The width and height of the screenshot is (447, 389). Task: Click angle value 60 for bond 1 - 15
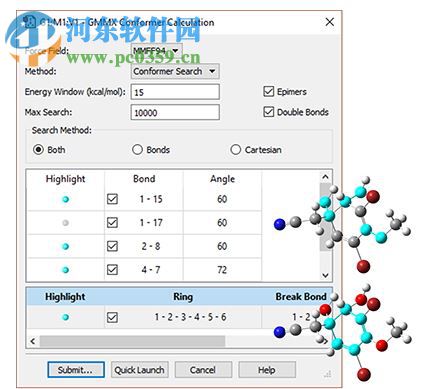click(x=222, y=199)
